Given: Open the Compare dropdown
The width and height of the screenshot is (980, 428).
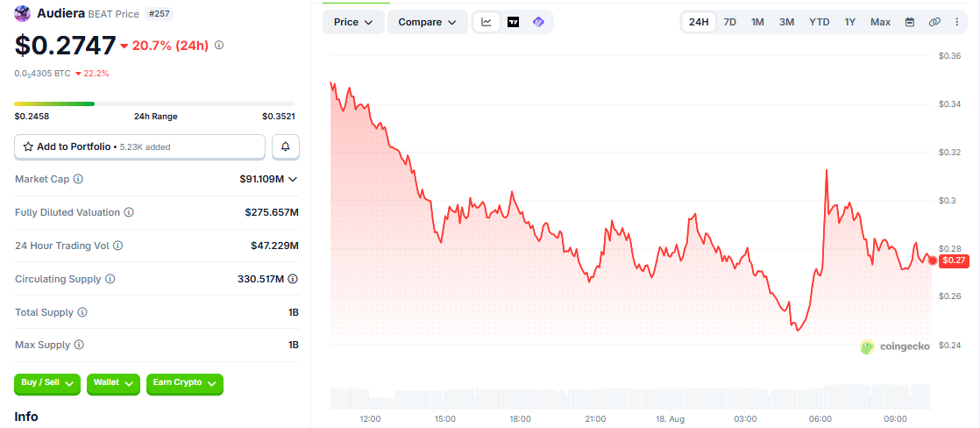Looking at the screenshot, I should [428, 22].
